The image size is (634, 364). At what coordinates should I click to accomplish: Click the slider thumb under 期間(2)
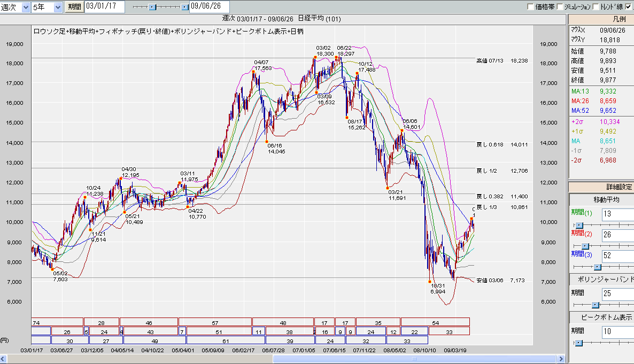[585, 246]
